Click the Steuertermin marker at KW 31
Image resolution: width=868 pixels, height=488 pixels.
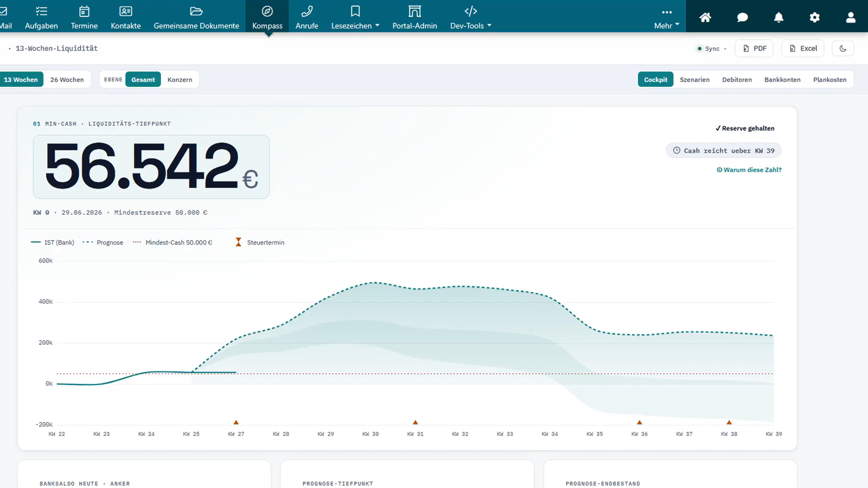[x=416, y=422]
